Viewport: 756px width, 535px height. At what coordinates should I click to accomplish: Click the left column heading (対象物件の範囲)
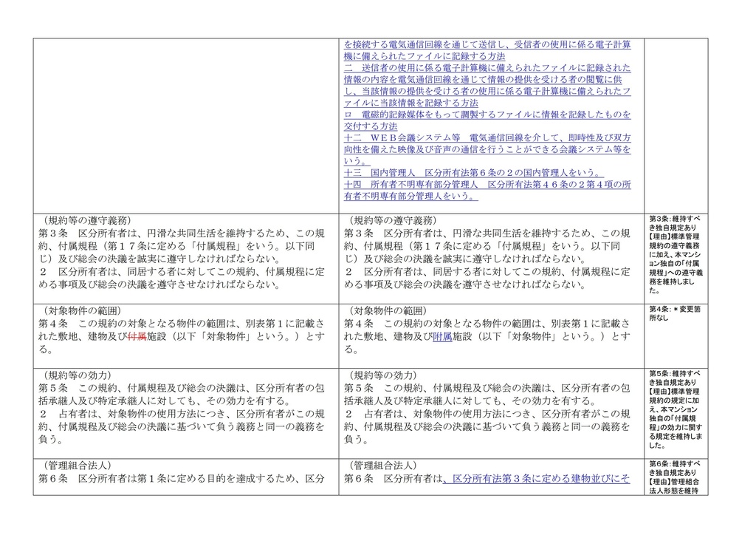click(82, 310)
